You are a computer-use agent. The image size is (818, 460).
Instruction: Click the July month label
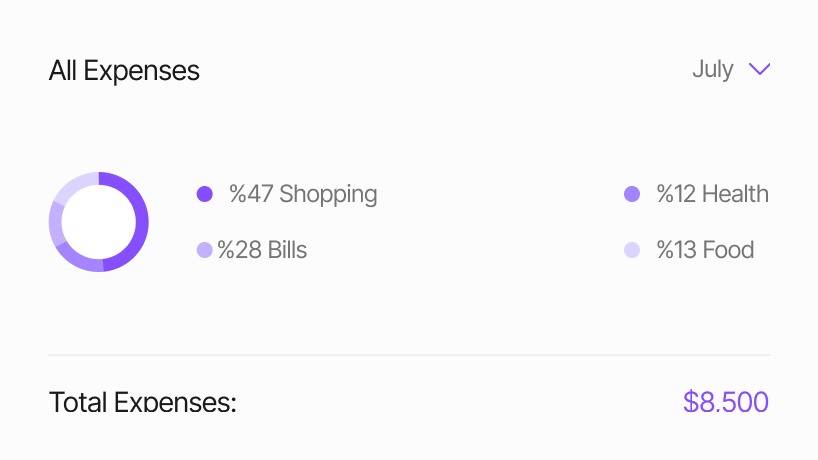click(712, 70)
